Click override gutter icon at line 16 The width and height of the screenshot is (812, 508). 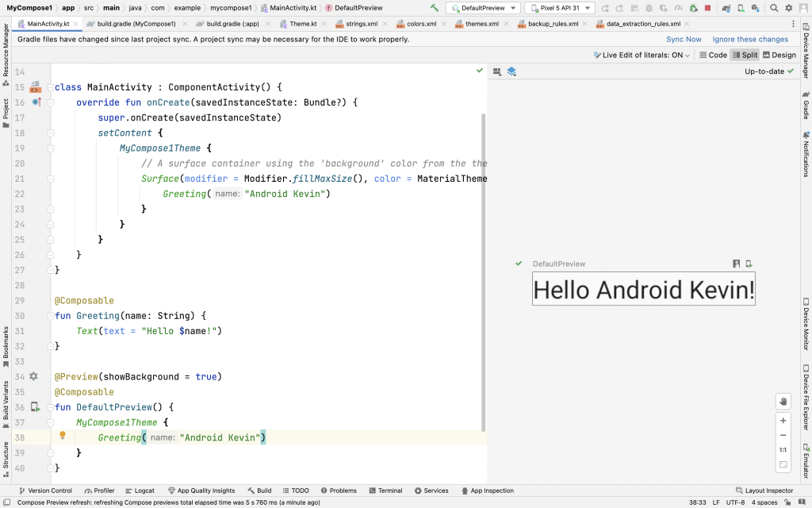[36, 102]
